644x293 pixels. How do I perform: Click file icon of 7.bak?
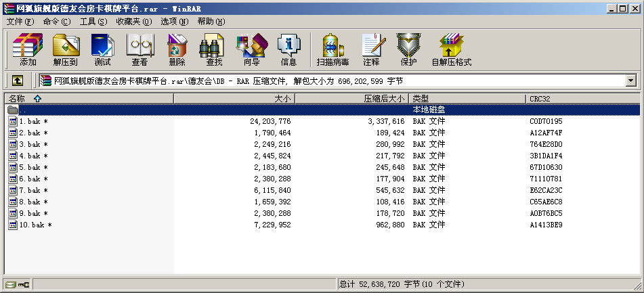click(x=13, y=190)
